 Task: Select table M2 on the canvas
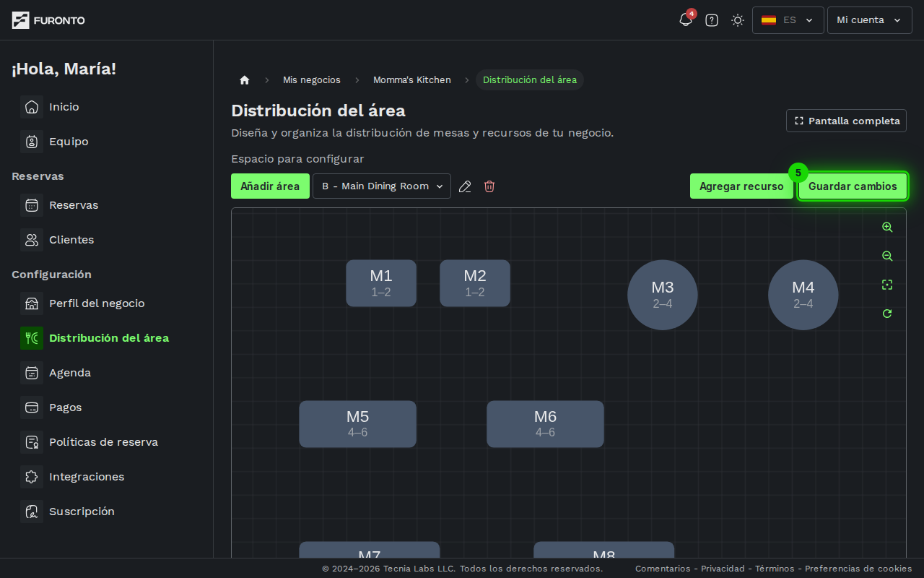475,283
